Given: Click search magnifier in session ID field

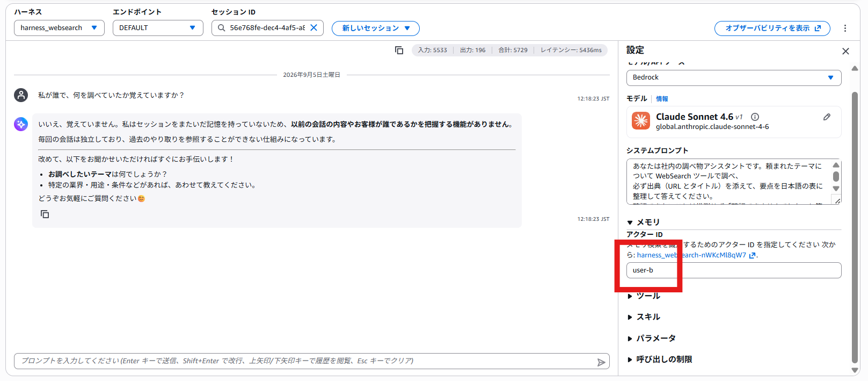Looking at the screenshot, I should 221,28.
